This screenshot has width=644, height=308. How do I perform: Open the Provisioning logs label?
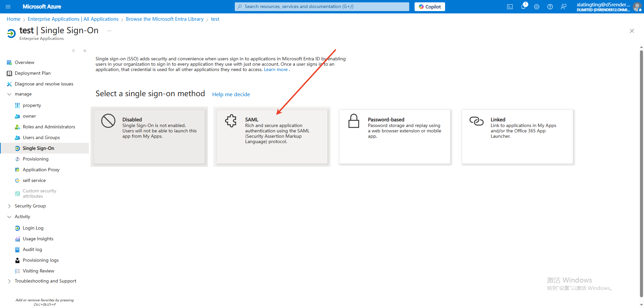point(41,260)
